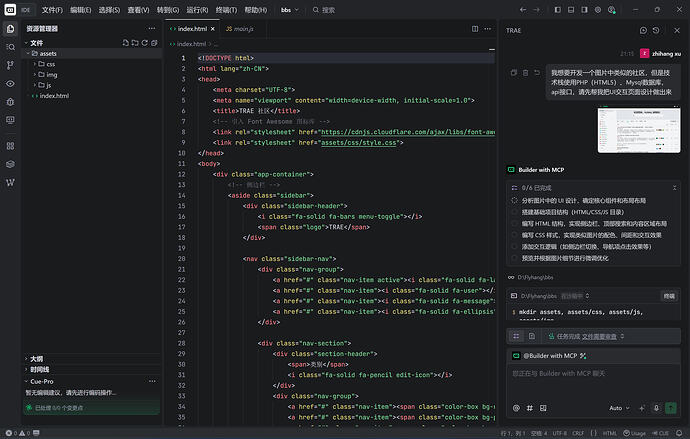This screenshot has width=690, height=439.
Task: Click the 终端 button on the command card
Action: [x=669, y=296]
